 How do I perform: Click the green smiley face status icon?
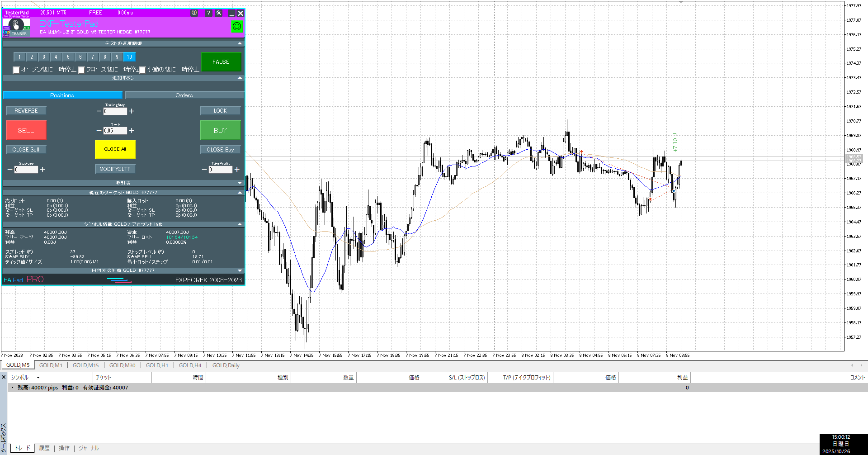click(x=237, y=27)
